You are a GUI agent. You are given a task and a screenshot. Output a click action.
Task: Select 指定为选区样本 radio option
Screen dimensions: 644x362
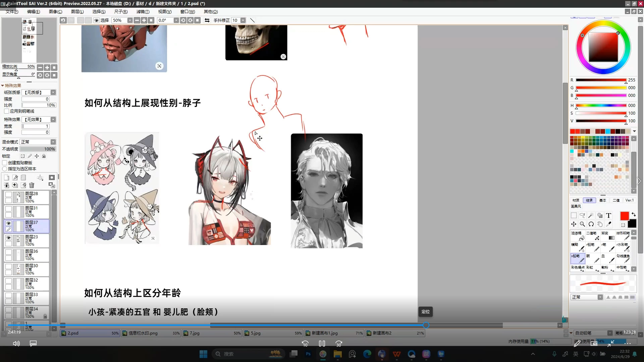pos(5,169)
